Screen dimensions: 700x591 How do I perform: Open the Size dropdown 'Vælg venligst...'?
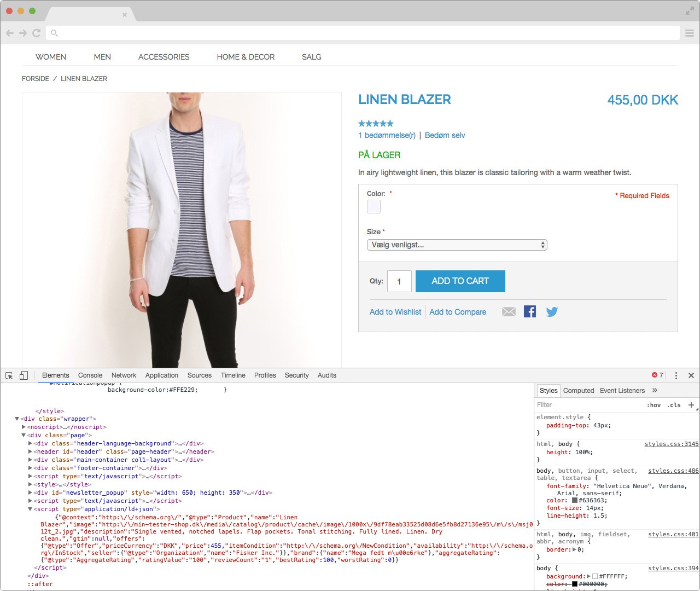tap(457, 245)
